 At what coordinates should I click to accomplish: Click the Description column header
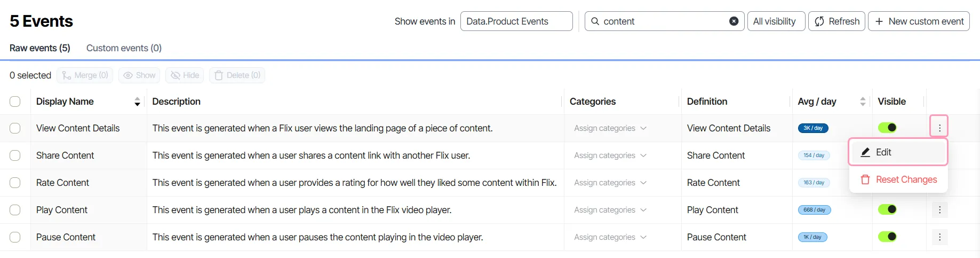click(x=177, y=101)
